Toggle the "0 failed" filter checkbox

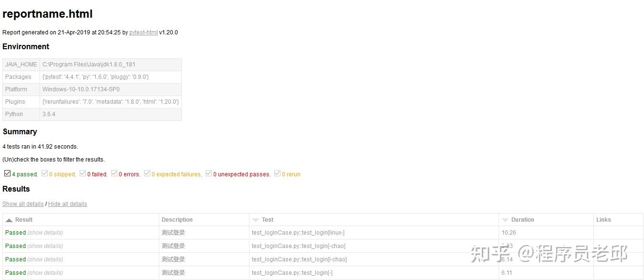[x=83, y=173]
